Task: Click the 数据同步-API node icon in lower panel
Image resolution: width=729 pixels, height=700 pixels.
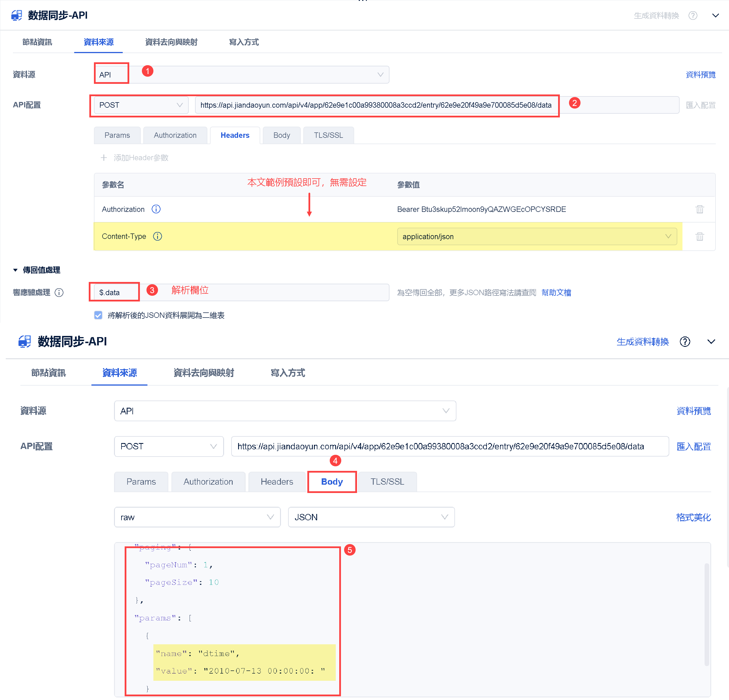Action: tap(25, 341)
